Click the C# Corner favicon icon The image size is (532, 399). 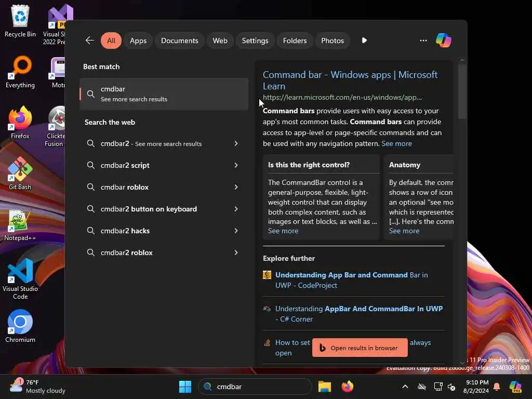pos(267,309)
